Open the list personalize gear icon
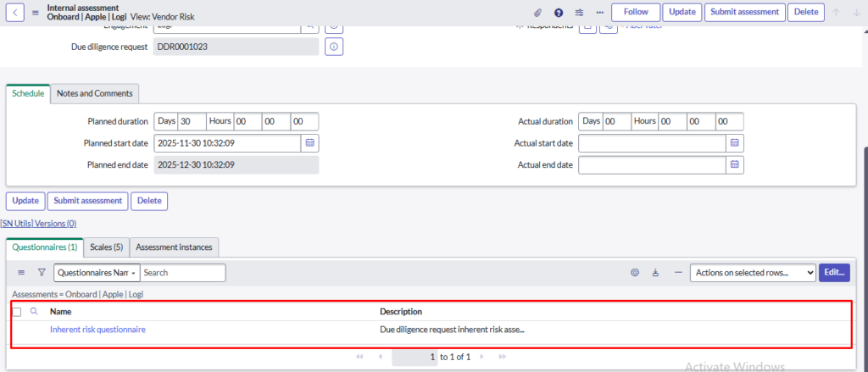The width and height of the screenshot is (868, 372). (x=634, y=273)
